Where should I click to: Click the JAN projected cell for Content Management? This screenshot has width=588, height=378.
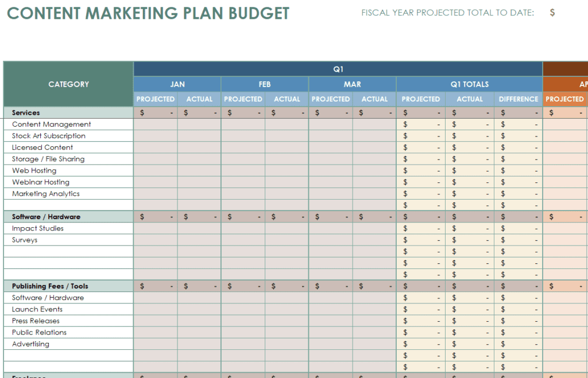pos(156,124)
